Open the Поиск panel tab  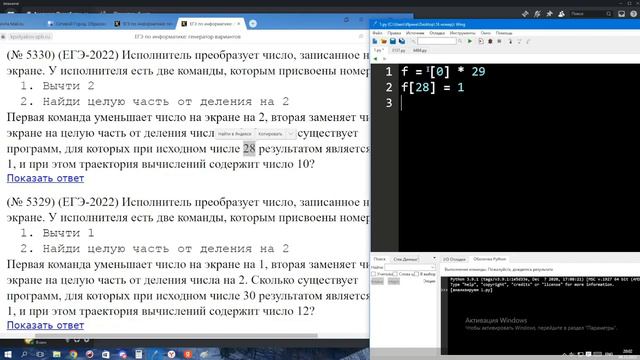coord(380,259)
